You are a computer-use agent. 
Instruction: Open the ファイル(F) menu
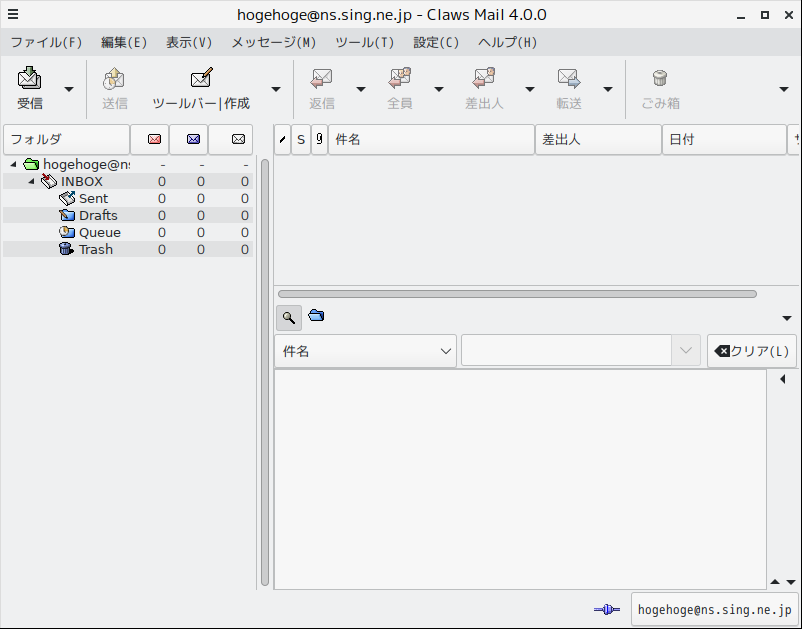(x=47, y=42)
